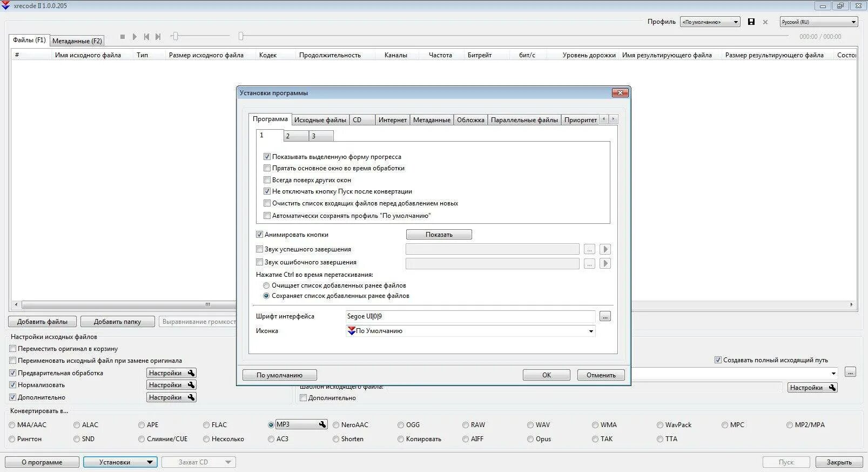This screenshot has width=868, height=472.
Task: Click the previous track icon
Action: tap(146, 37)
